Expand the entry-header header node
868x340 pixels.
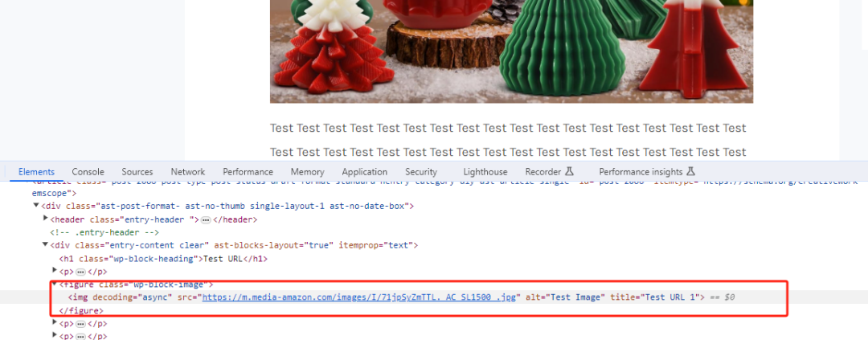point(45,219)
